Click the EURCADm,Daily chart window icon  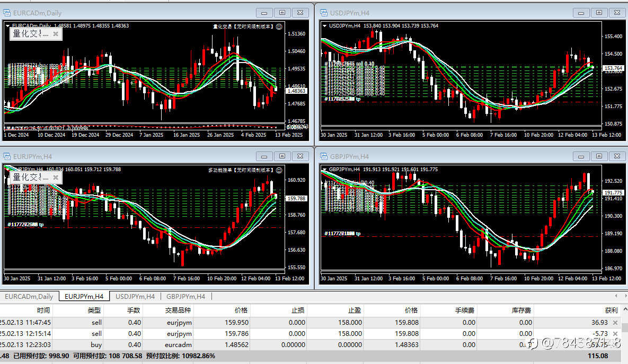coord(7,13)
